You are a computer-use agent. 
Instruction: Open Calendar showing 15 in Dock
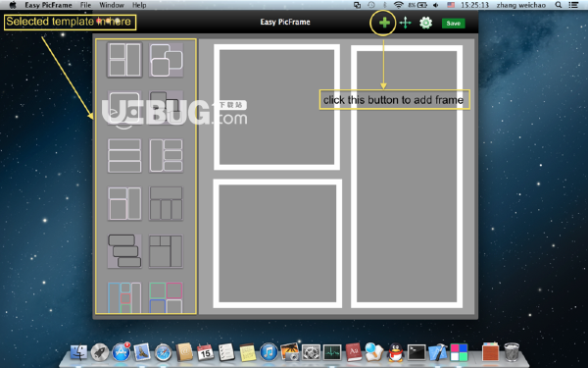pos(205,352)
